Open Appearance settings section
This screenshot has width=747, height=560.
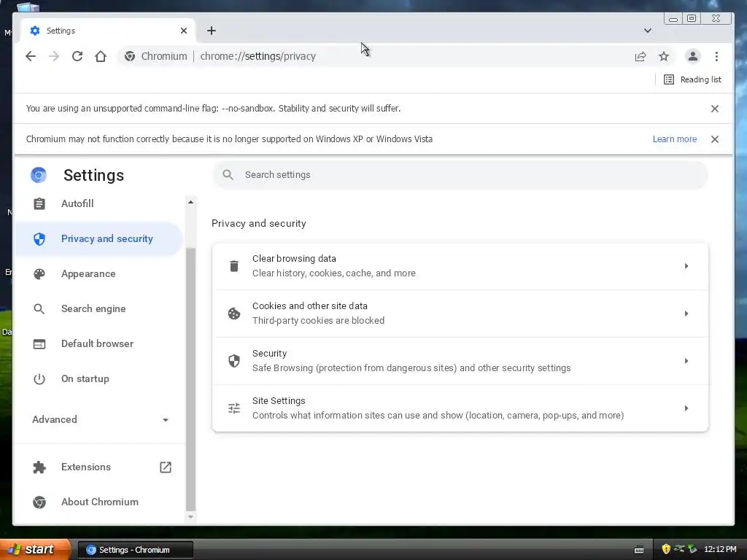pos(99,274)
